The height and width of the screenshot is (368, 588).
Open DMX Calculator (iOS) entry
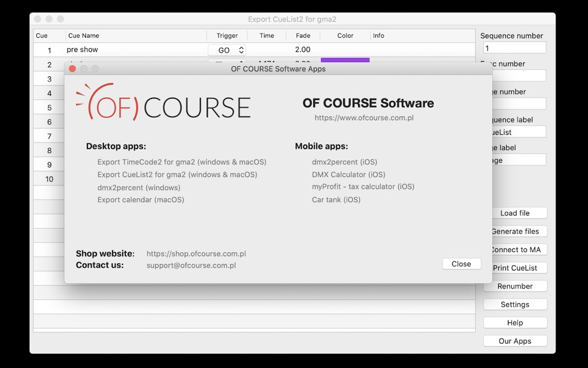point(348,175)
